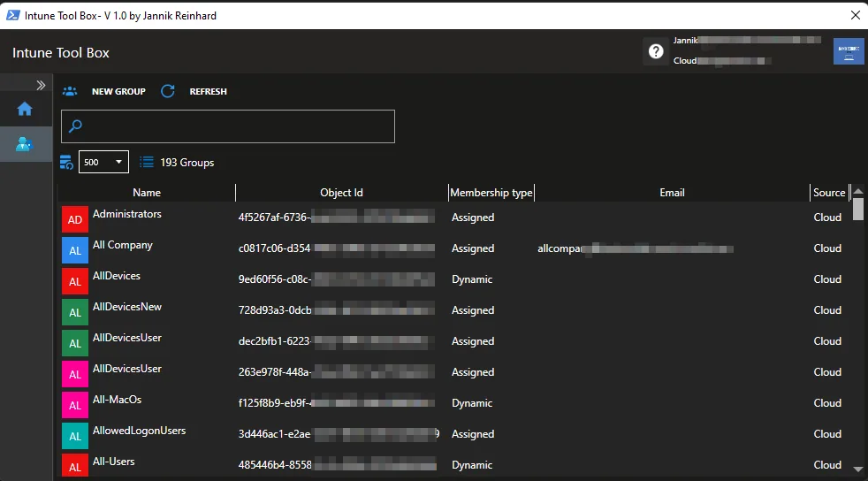Click the REFRESH label
This screenshot has height=481, width=868.
pyautogui.click(x=208, y=91)
